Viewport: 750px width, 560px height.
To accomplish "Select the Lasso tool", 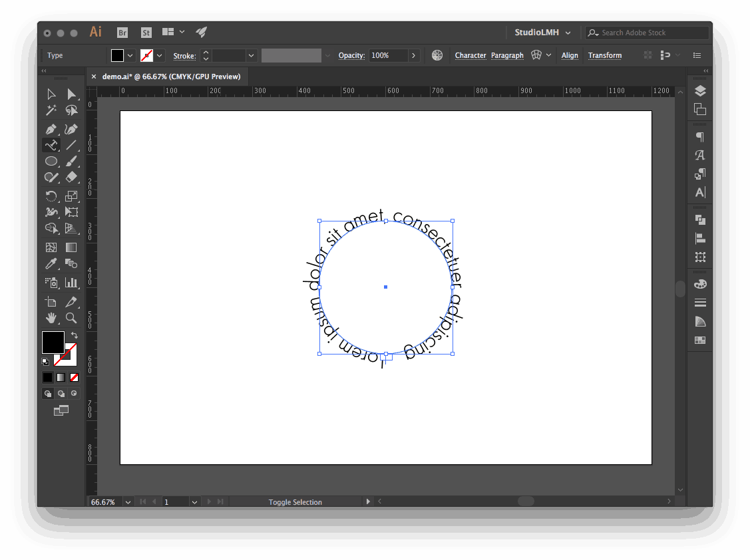I will (x=71, y=110).
